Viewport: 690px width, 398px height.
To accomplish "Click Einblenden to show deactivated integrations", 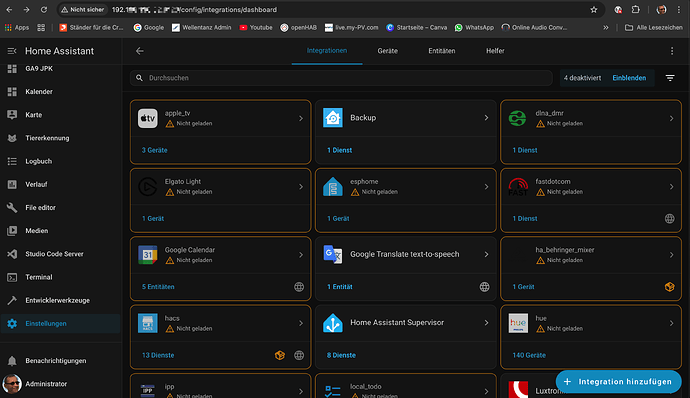I will coord(629,78).
